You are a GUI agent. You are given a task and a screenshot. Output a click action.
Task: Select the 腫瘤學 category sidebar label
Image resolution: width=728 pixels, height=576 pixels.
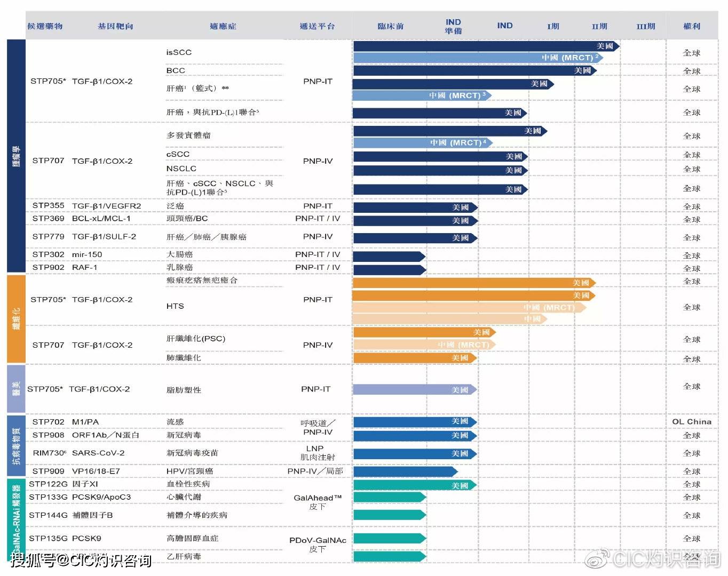point(17,156)
